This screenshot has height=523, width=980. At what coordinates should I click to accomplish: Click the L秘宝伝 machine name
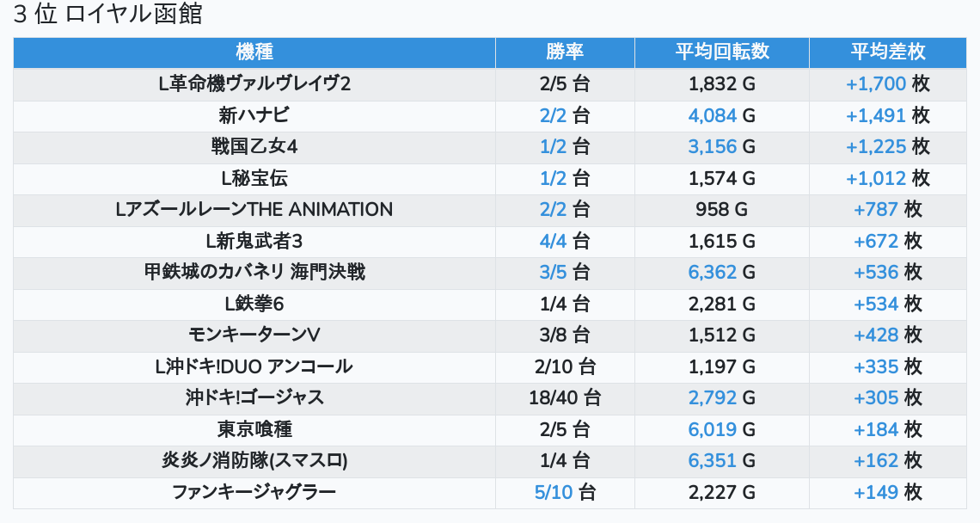tap(254, 178)
